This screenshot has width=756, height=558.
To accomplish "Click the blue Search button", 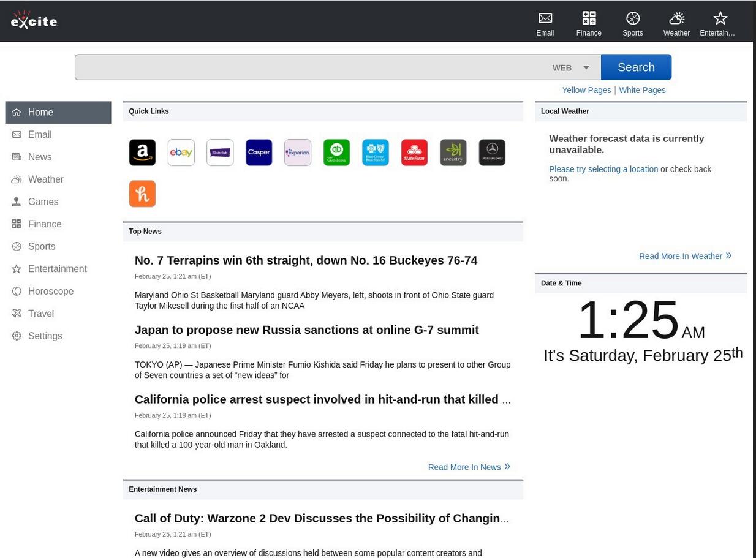I will coord(635,67).
